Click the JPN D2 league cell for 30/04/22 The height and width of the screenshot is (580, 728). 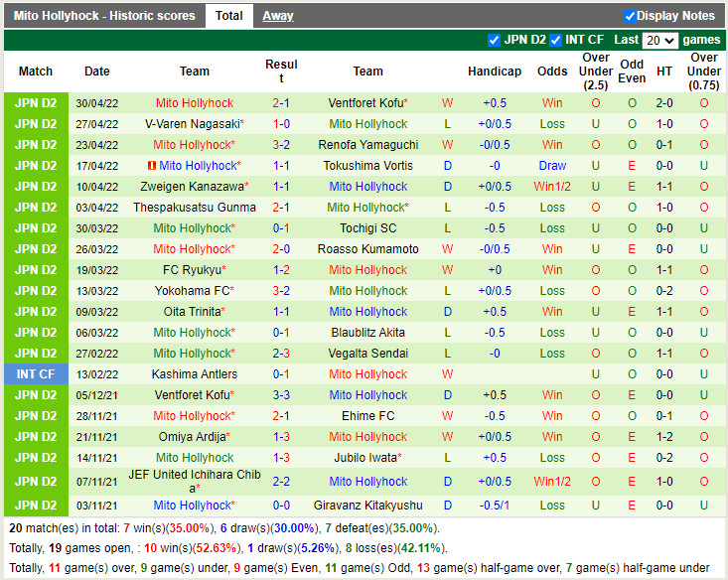(x=36, y=103)
